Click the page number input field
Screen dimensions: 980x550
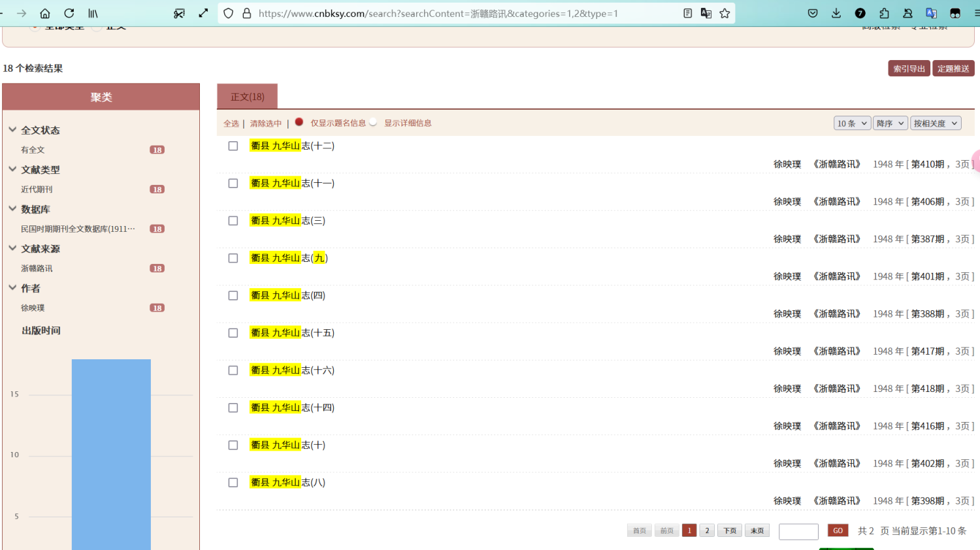pyautogui.click(x=798, y=532)
